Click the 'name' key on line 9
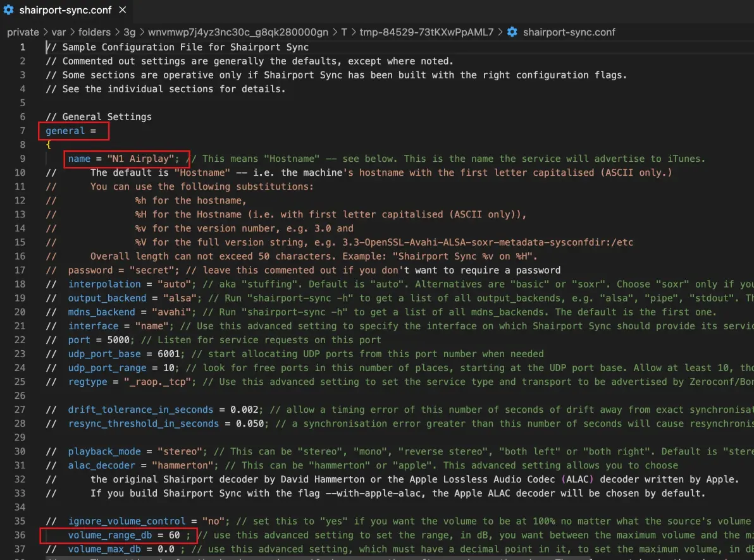Viewport: 754px width, 560px height. coord(79,159)
